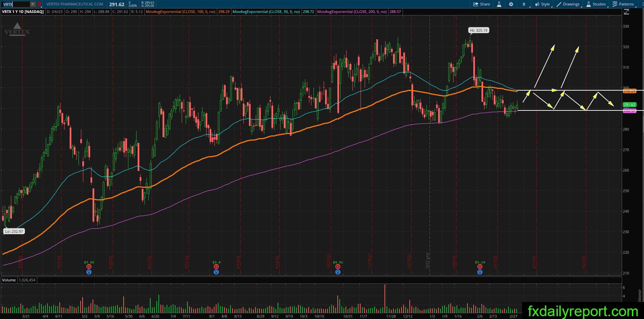Open the Patterns menu
The width and height of the screenshot is (644, 319).
coord(624,4)
